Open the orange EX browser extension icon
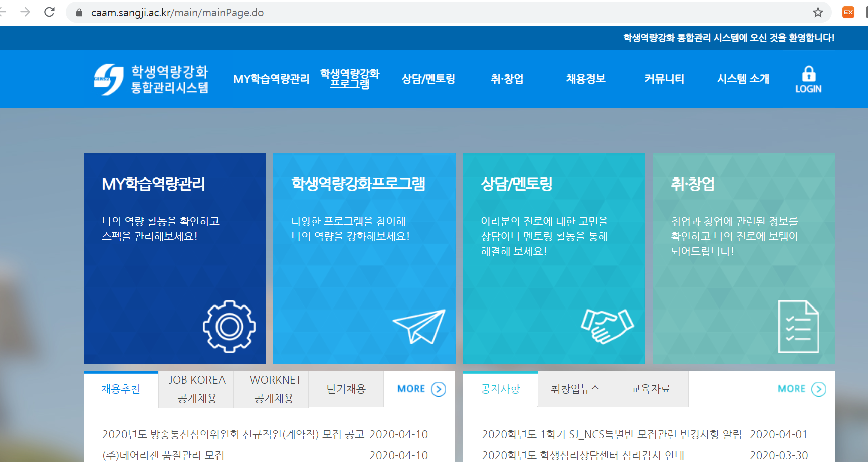The width and height of the screenshot is (868, 462). 848,12
